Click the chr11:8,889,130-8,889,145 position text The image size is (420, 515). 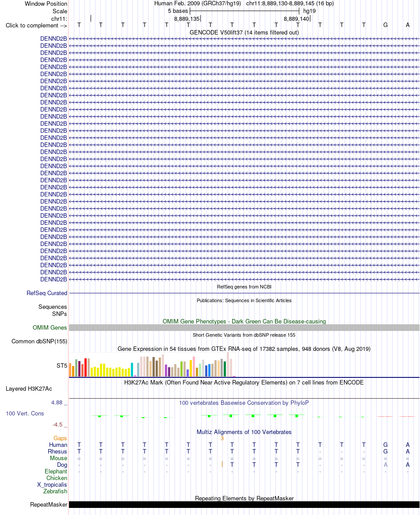tap(290, 4)
